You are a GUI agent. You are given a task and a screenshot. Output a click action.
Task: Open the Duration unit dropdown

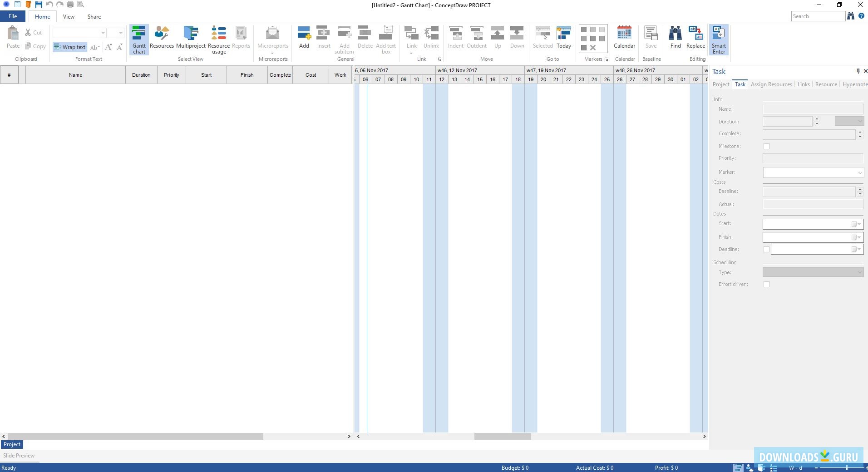click(x=849, y=121)
